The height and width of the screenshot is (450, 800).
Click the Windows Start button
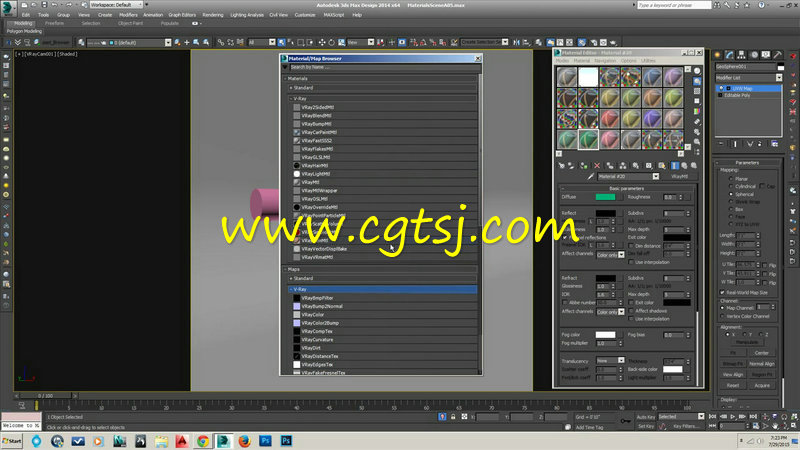[12, 441]
